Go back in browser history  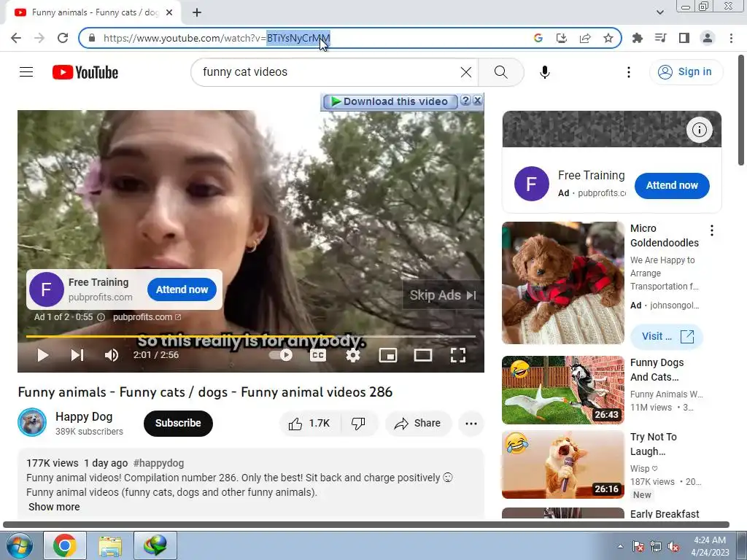(16, 38)
